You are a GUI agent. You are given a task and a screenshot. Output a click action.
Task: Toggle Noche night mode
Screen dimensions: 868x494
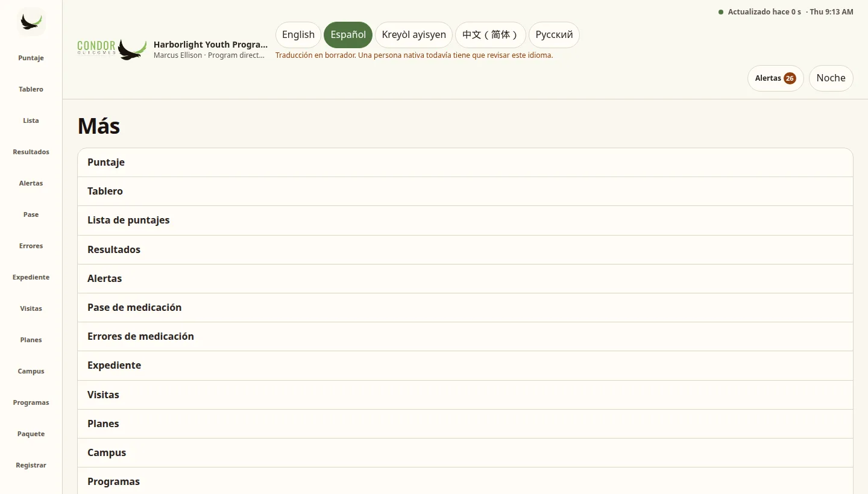coord(831,78)
